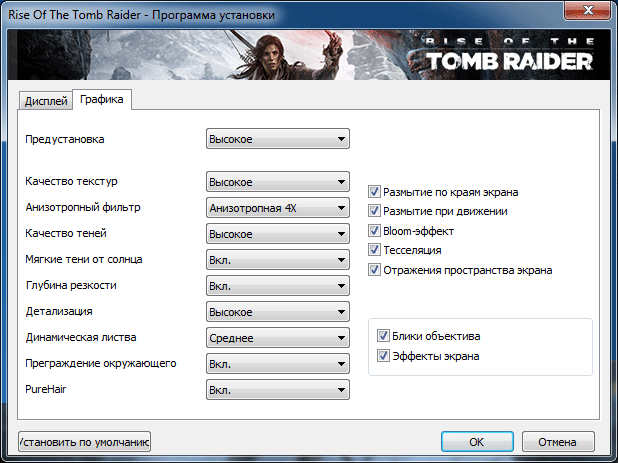Click the PureHair label text
Screen dimensions: 618x463
coord(46,389)
